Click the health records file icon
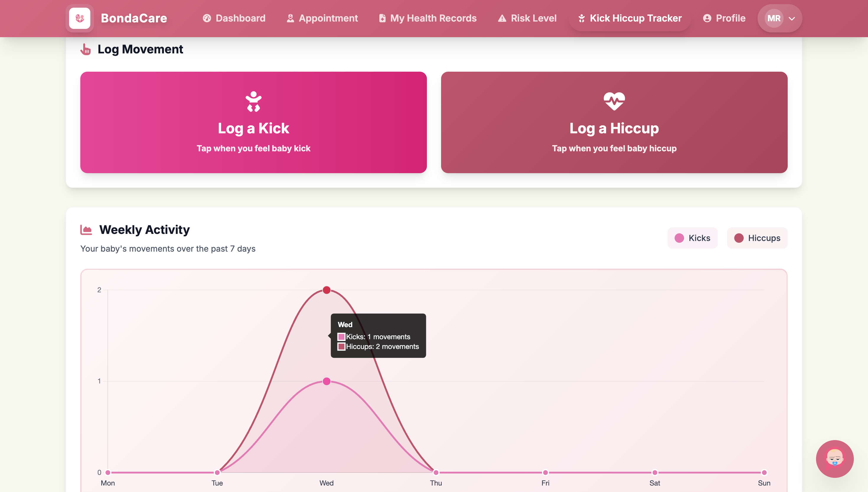 pos(382,18)
